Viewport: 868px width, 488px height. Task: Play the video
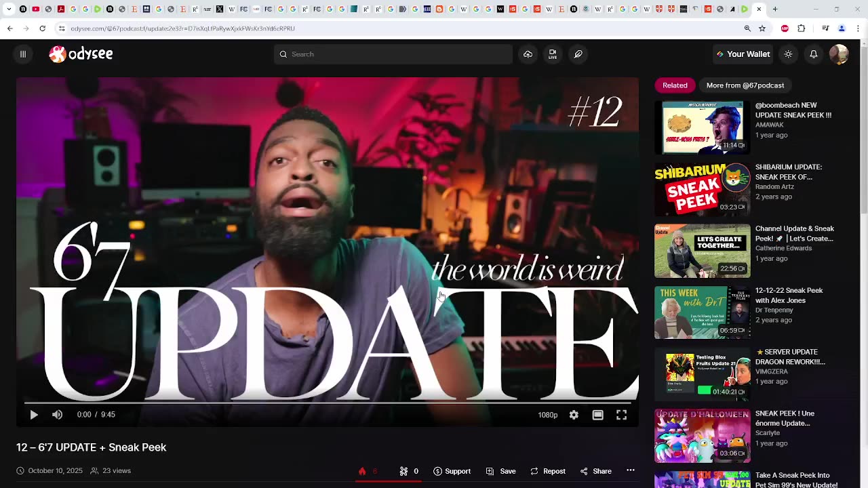[x=34, y=415]
